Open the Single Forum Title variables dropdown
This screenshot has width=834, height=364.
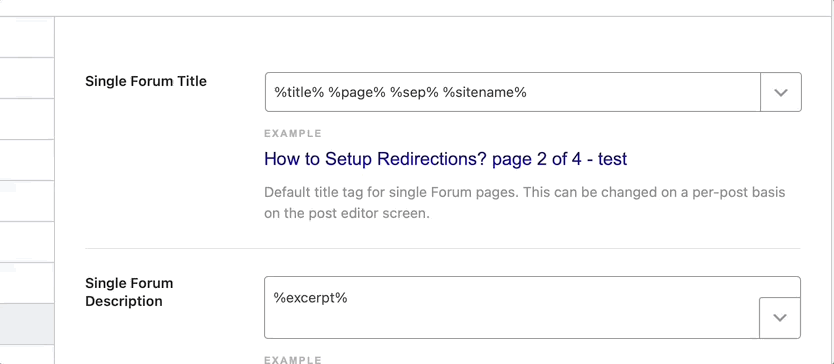(780, 92)
